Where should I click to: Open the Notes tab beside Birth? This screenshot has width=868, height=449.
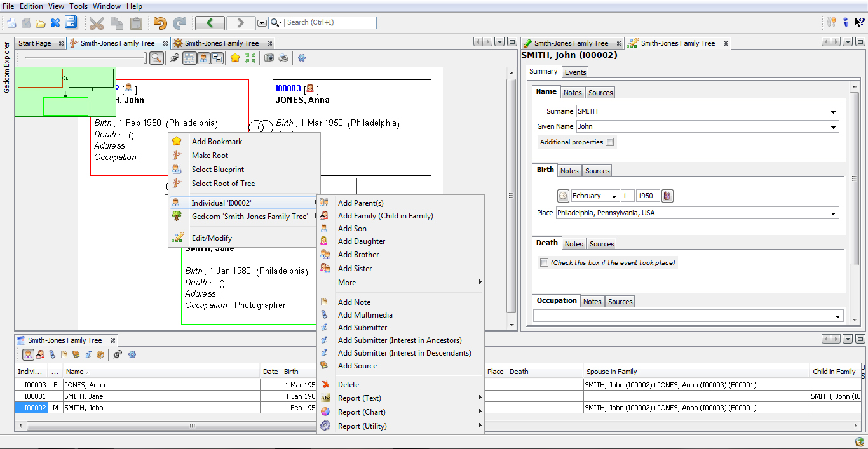[569, 171]
